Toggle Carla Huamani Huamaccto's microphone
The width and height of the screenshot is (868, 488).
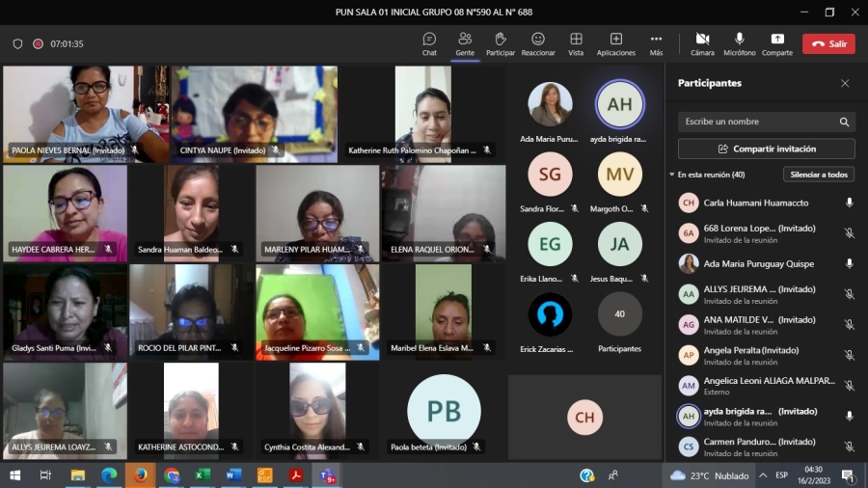point(849,203)
